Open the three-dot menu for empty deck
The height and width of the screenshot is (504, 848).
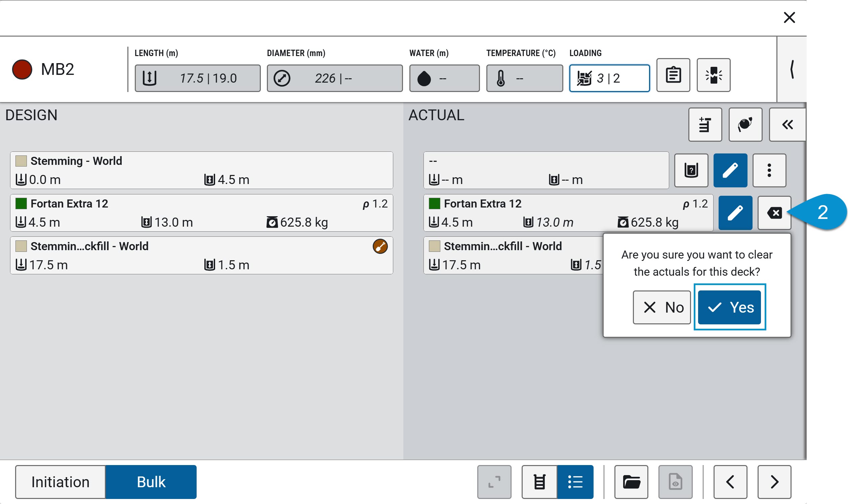pos(769,170)
